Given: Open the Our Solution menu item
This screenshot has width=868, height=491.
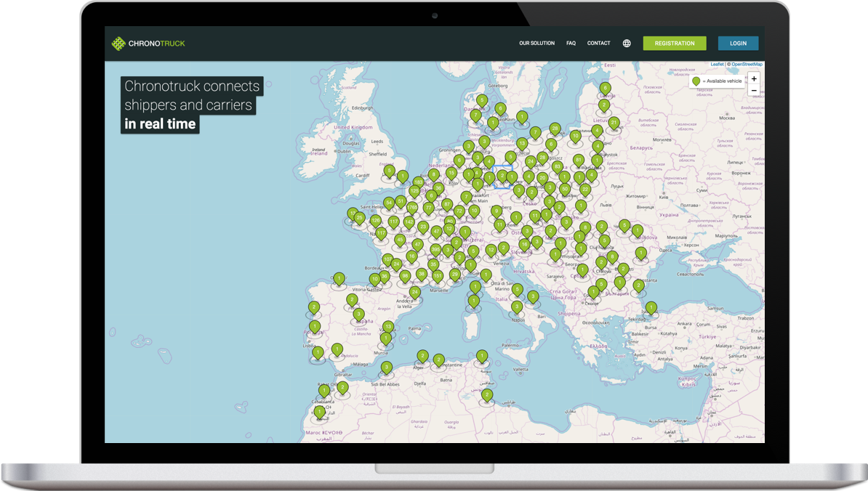Looking at the screenshot, I should point(537,44).
